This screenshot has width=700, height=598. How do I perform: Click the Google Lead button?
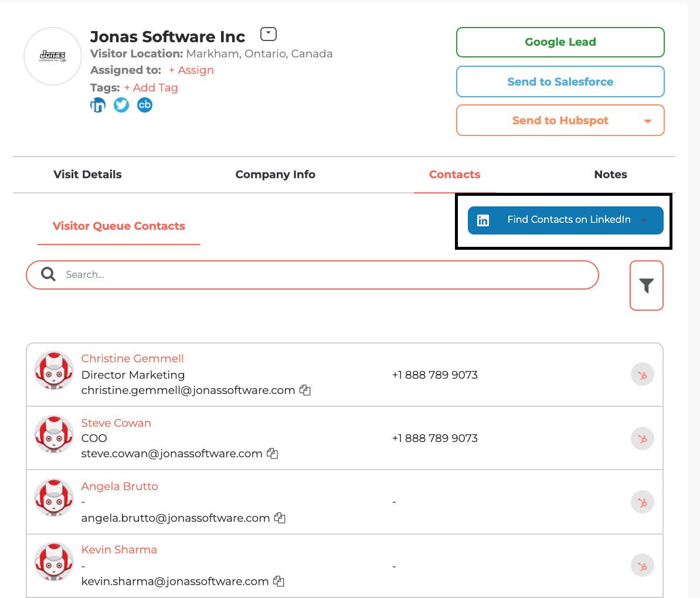point(560,42)
